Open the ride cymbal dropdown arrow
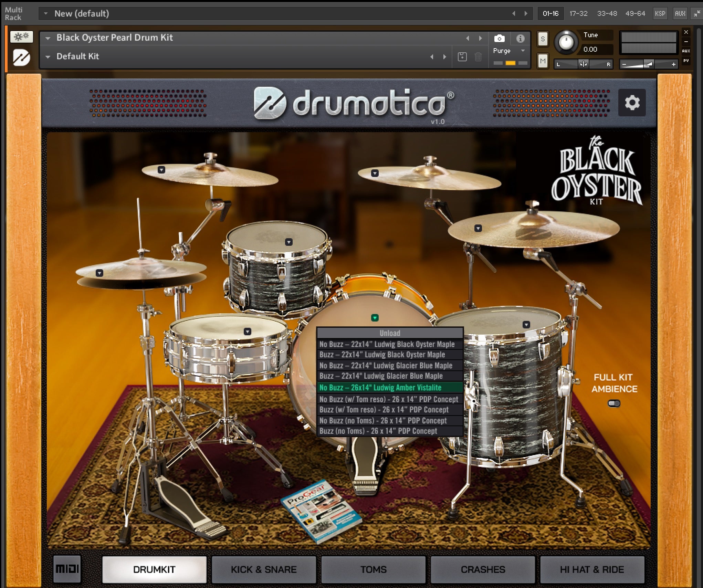This screenshot has height=588, width=703. point(478,228)
